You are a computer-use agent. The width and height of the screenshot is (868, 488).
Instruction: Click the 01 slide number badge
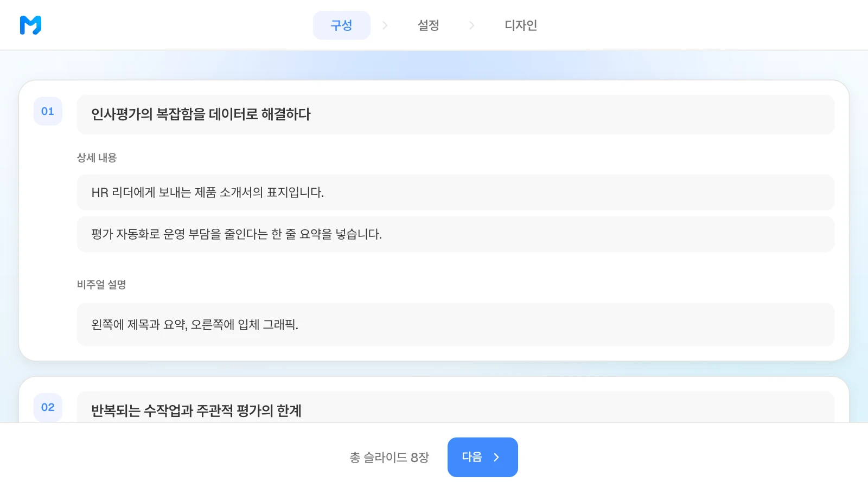click(x=48, y=111)
